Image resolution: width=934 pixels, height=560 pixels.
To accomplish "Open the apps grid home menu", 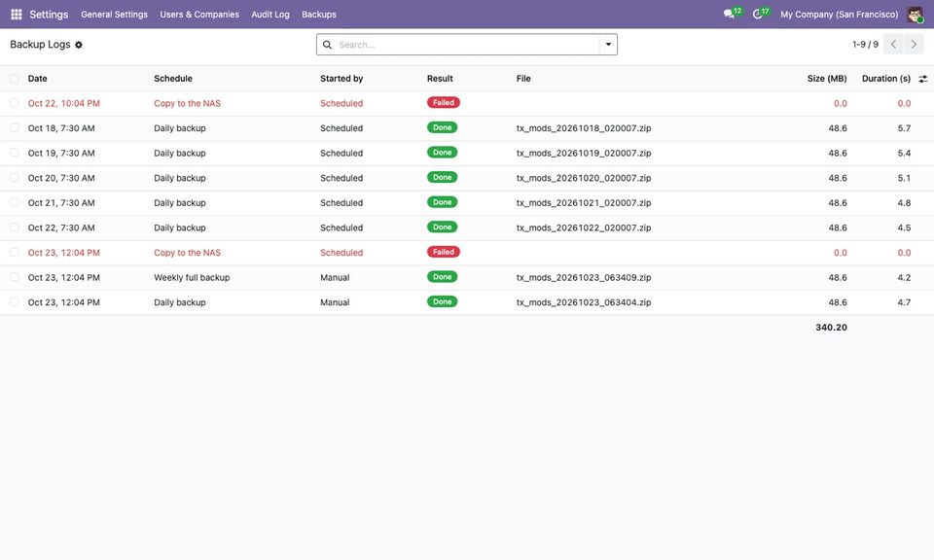I will click(17, 15).
